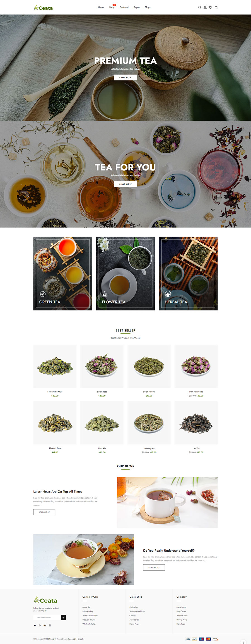
Task: Open the Shop menu item
Action: click(x=112, y=7)
